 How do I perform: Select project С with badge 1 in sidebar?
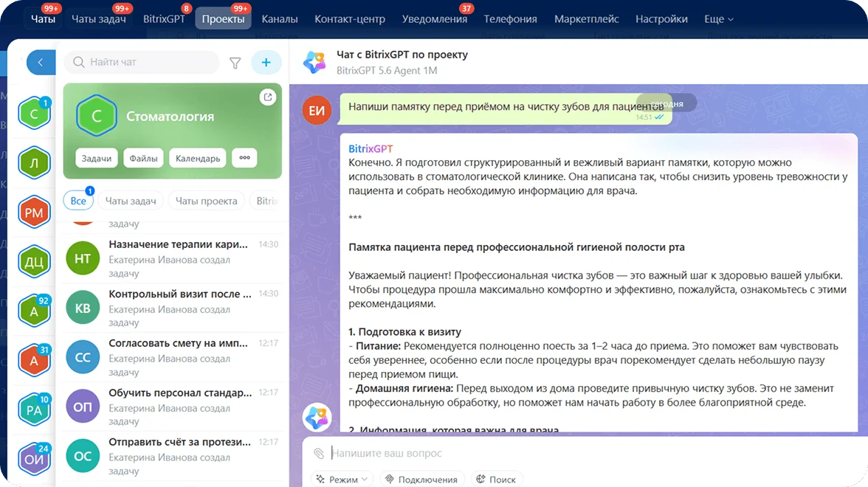[x=34, y=114]
